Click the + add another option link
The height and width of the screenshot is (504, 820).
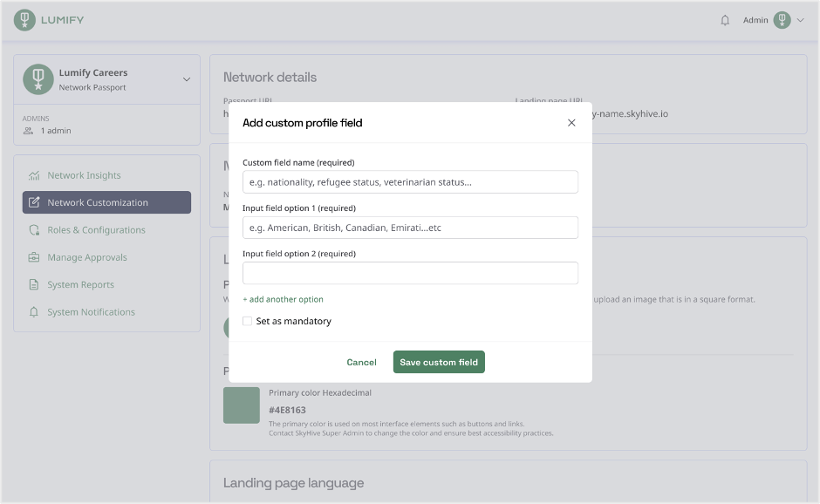283,299
